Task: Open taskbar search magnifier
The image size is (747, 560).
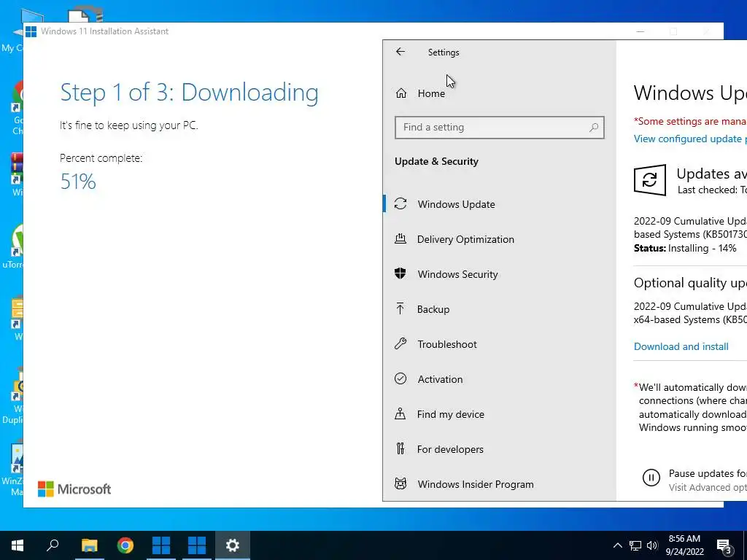Action: tap(53, 545)
